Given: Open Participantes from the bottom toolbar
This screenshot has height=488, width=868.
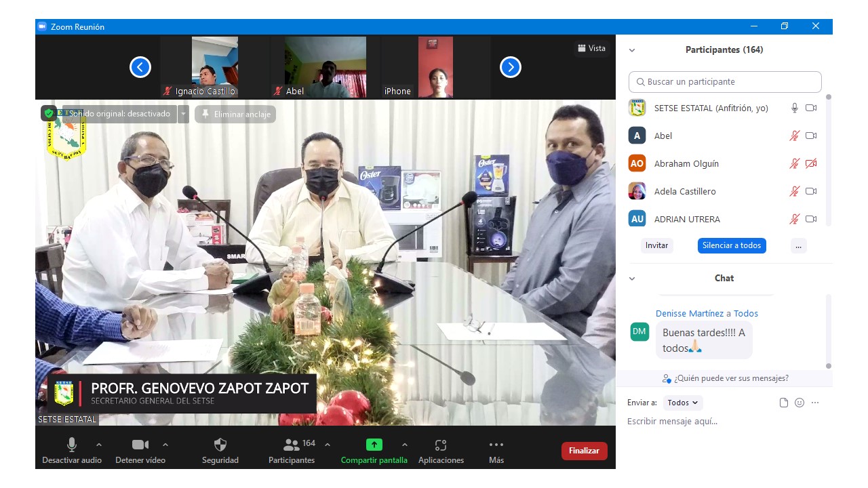Looking at the screenshot, I should [292, 445].
